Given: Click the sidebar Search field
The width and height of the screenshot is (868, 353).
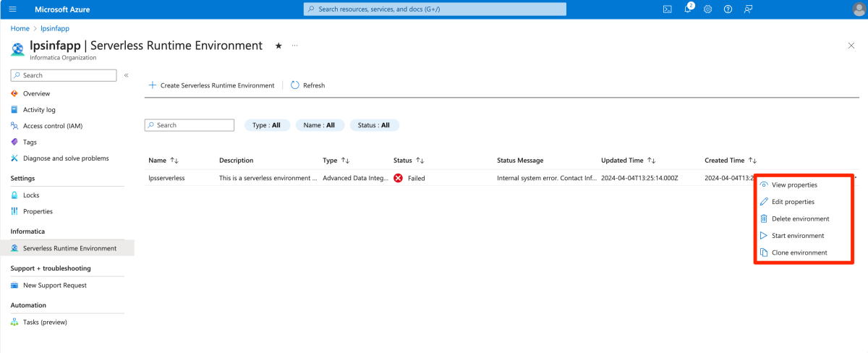Looking at the screenshot, I should (x=64, y=75).
